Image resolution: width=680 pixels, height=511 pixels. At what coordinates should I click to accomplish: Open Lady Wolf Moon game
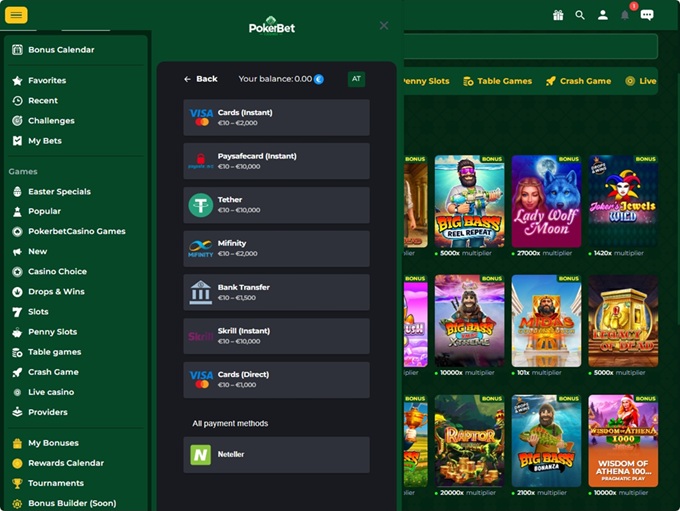click(x=546, y=201)
